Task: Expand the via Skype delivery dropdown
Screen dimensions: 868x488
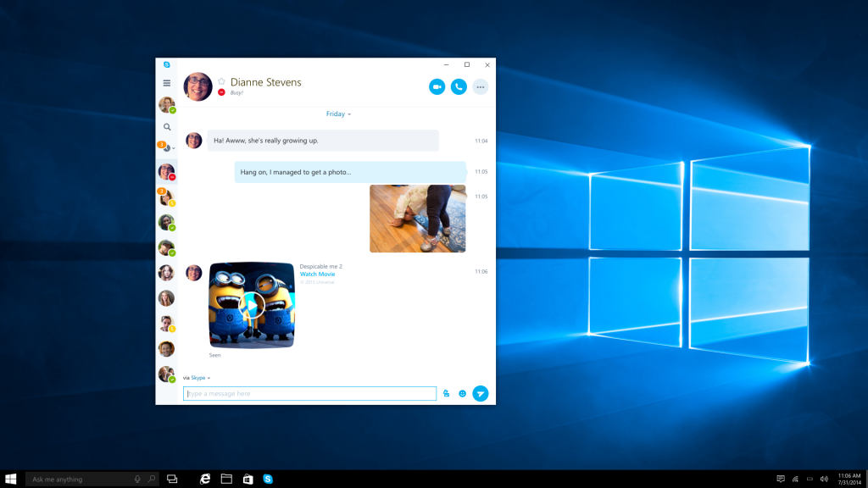Action: [209, 378]
